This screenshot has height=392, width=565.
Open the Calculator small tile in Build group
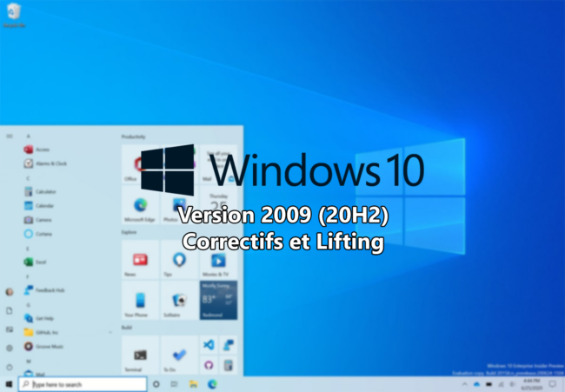pos(229,365)
